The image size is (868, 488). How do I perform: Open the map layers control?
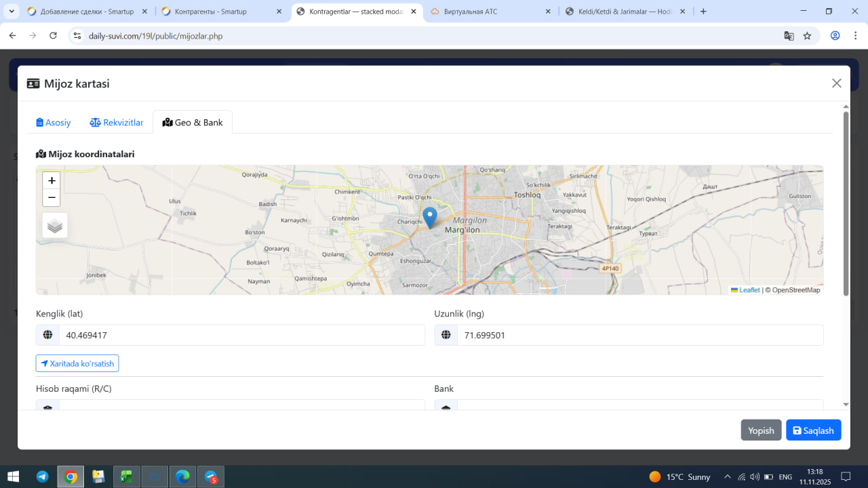click(55, 226)
